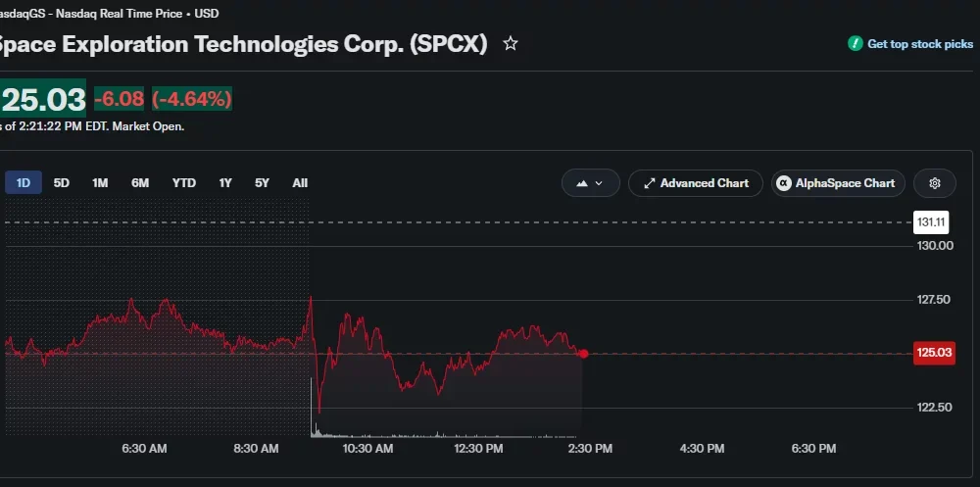Open the AlphaSpace Chart
This screenshot has width=980, height=487.
(838, 183)
